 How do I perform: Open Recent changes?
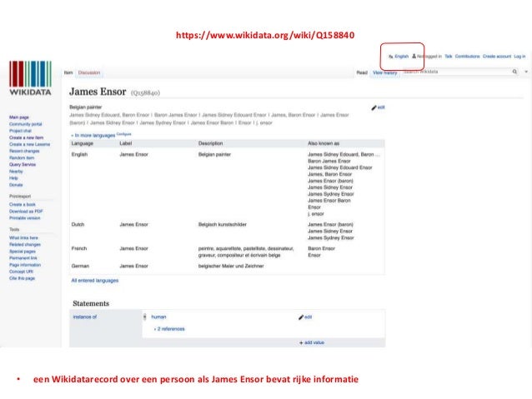[x=24, y=152]
